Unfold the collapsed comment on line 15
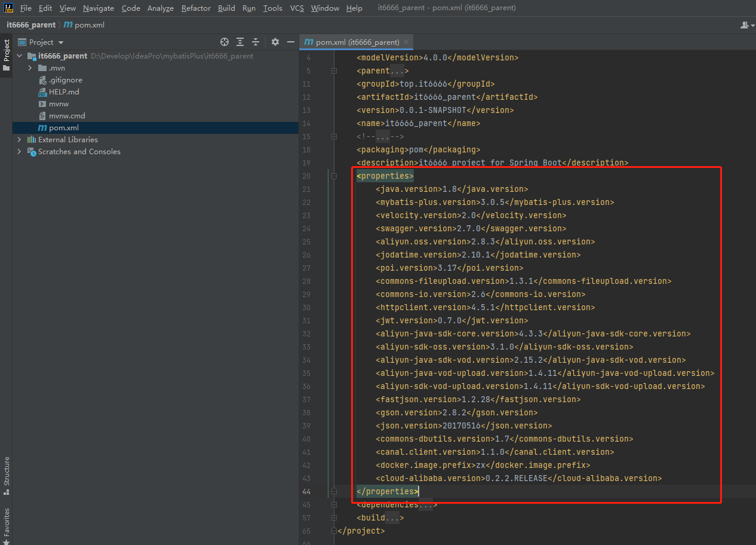The height and width of the screenshot is (545, 756). coord(334,137)
